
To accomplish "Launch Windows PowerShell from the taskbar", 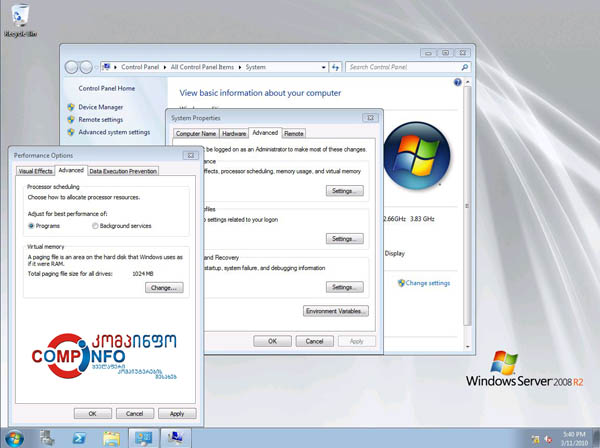I will (x=79, y=438).
